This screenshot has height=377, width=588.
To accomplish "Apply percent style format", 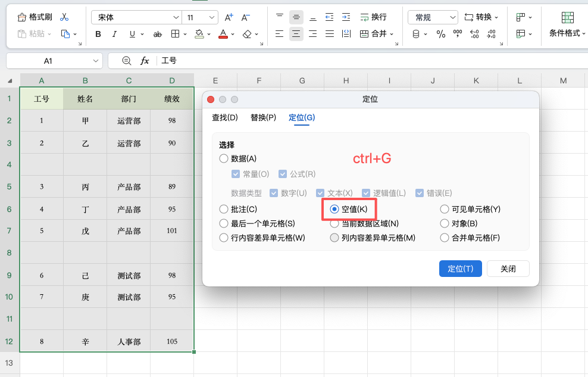I will click(x=440, y=34).
